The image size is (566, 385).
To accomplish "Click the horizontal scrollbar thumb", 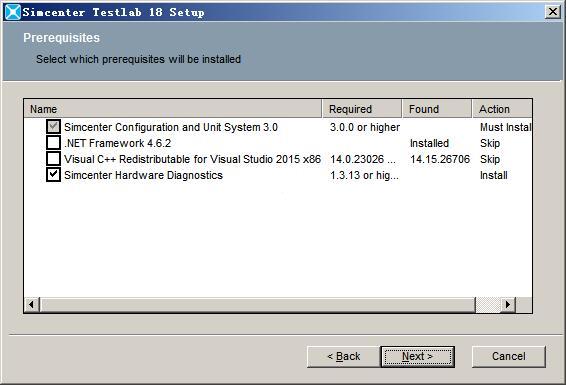I will 258,305.
